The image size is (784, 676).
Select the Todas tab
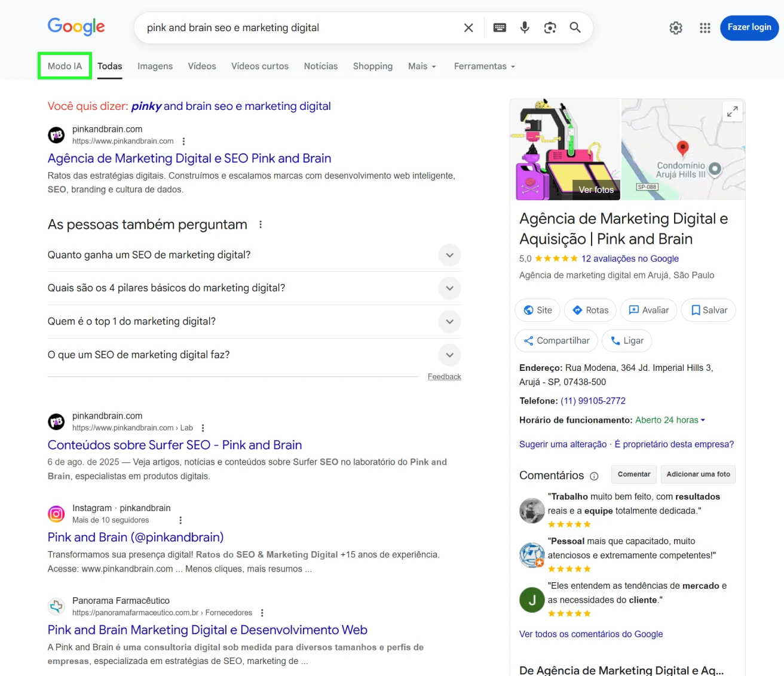(110, 66)
